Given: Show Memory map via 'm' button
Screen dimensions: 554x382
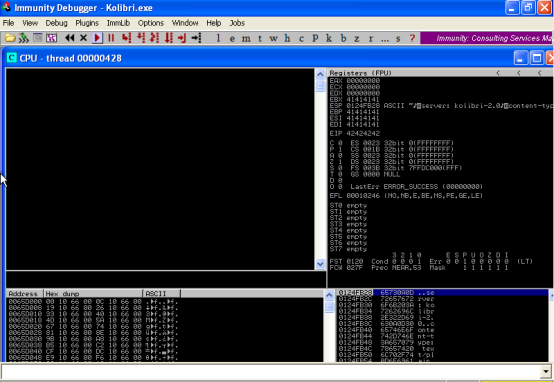Looking at the screenshot, I should pos(246,38).
